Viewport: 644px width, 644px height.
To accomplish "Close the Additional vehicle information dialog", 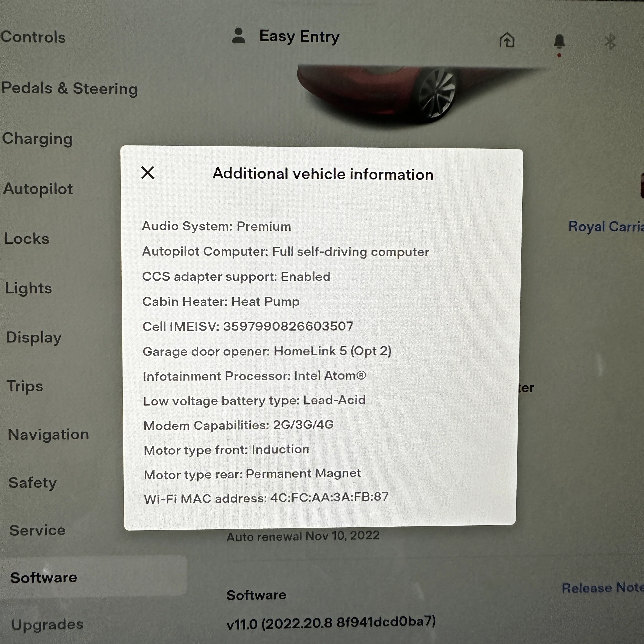I will [x=148, y=173].
